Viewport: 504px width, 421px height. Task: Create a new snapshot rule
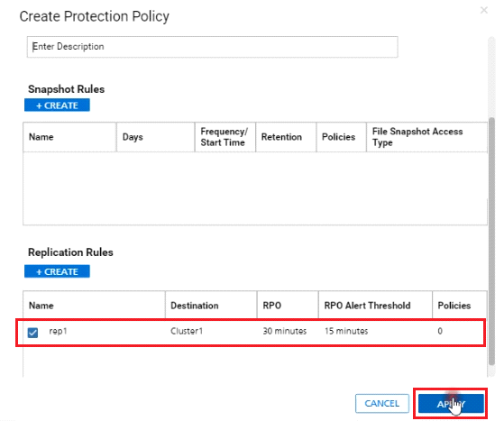pyautogui.click(x=57, y=105)
